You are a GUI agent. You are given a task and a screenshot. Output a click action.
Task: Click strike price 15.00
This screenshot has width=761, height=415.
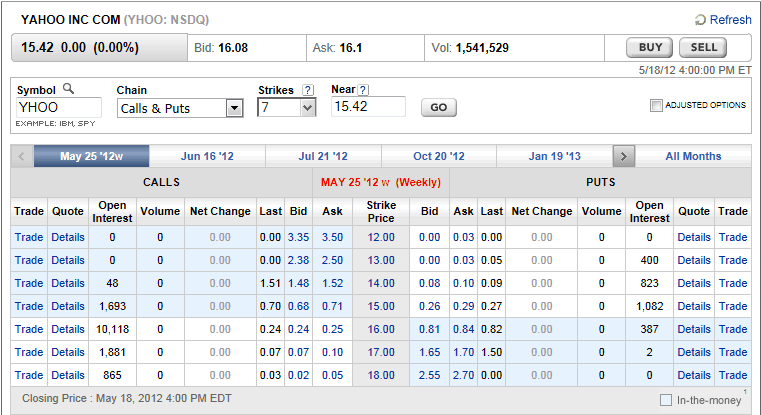381,306
